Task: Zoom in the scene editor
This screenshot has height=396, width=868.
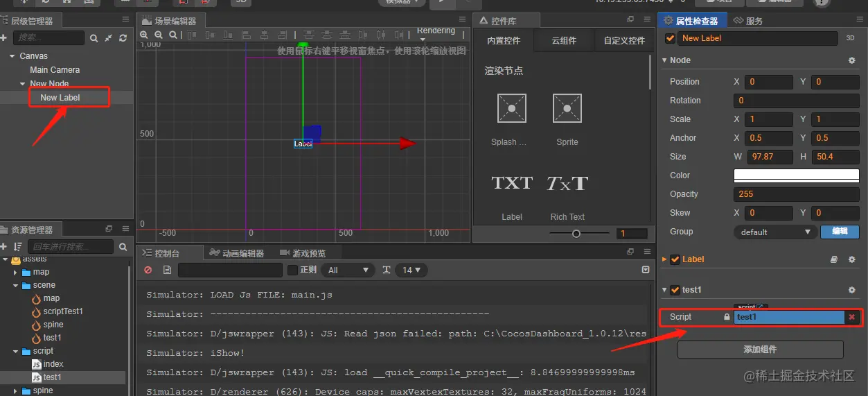Action: [x=145, y=34]
